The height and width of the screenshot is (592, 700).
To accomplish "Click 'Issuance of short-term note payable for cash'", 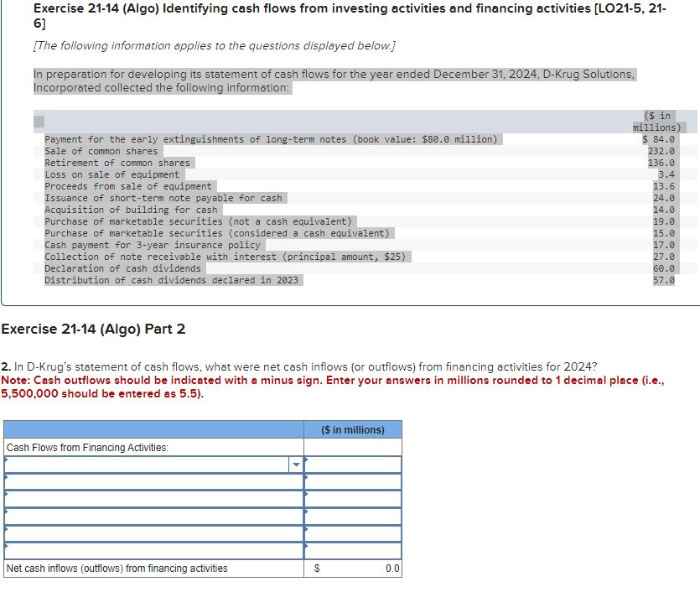I will [x=163, y=198].
